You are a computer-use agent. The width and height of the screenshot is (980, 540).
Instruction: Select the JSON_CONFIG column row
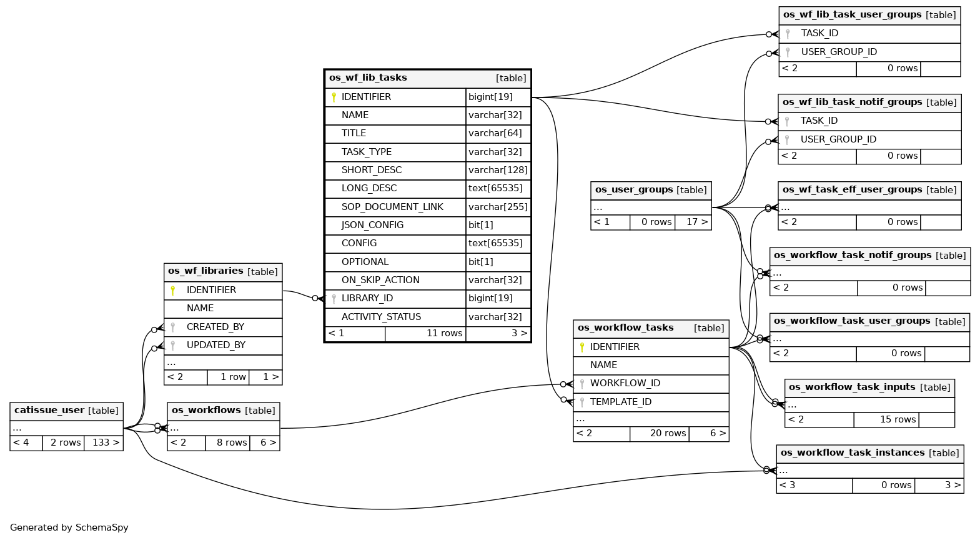(x=428, y=226)
